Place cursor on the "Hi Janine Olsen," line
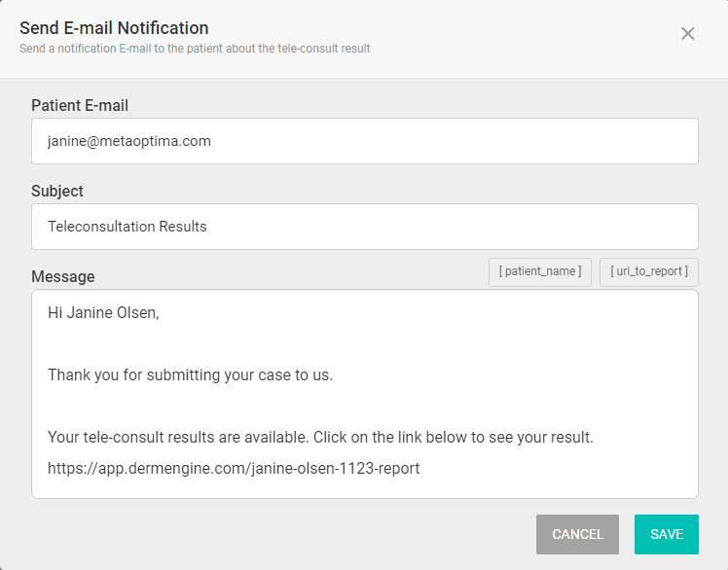This screenshot has height=570, width=728. tap(103, 313)
